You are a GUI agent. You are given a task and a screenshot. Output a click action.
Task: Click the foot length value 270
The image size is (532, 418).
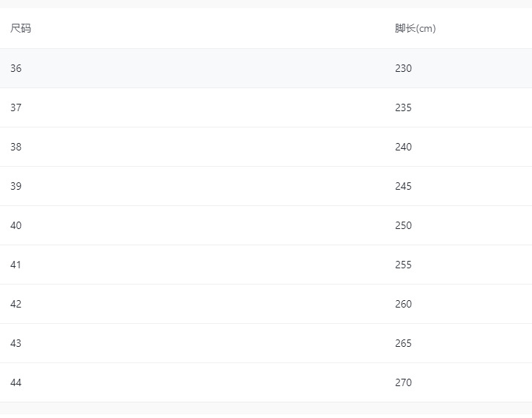pyautogui.click(x=404, y=382)
